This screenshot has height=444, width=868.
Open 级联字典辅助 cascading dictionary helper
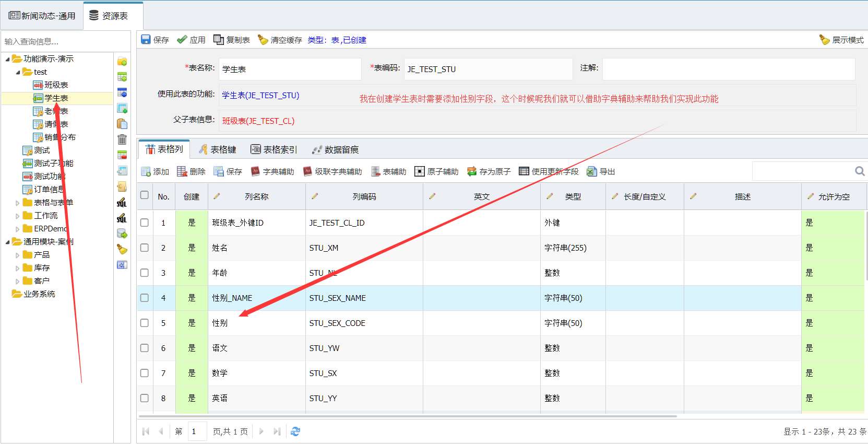coord(332,171)
